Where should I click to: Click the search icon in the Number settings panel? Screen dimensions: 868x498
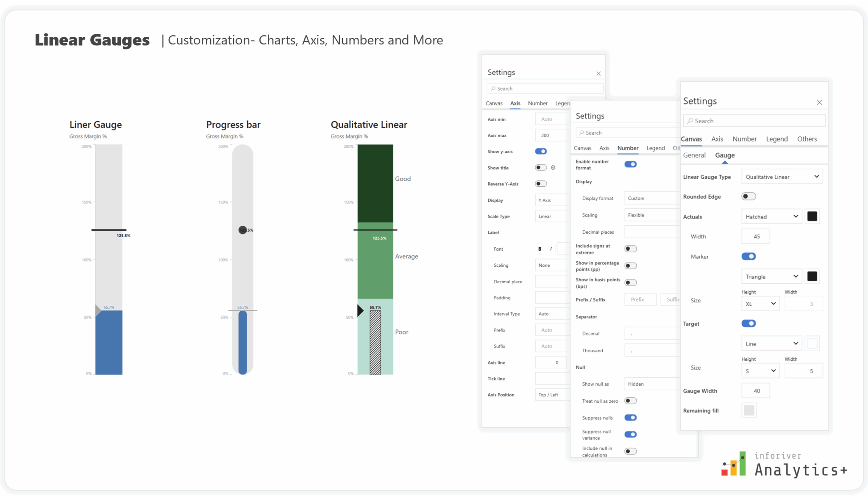(582, 133)
